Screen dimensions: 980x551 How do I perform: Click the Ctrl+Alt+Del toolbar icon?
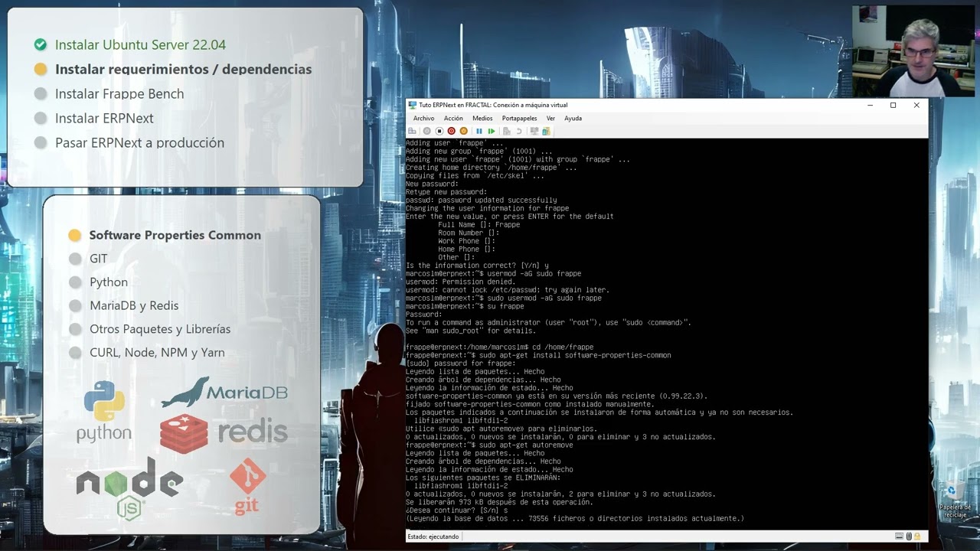click(x=412, y=131)
